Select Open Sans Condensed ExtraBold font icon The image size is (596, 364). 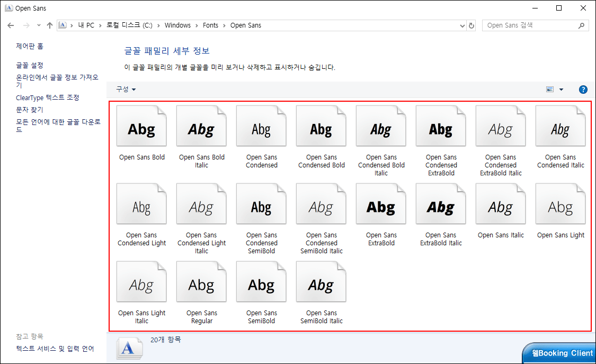[x=441, y=126]
